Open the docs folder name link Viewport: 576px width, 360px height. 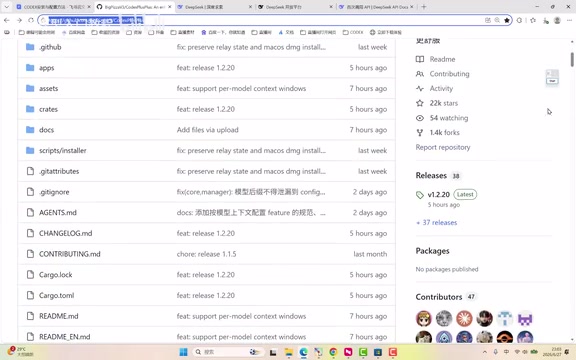tap(46, 130)
